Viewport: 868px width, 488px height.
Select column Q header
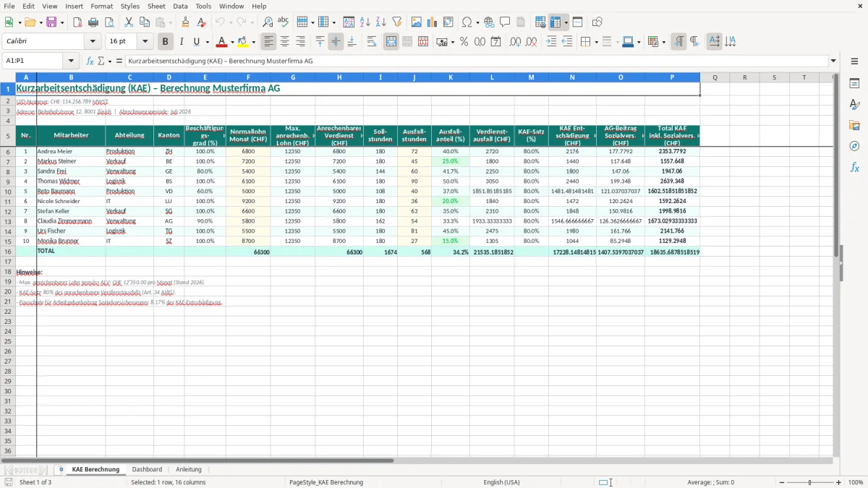click(x=715, y=77)
